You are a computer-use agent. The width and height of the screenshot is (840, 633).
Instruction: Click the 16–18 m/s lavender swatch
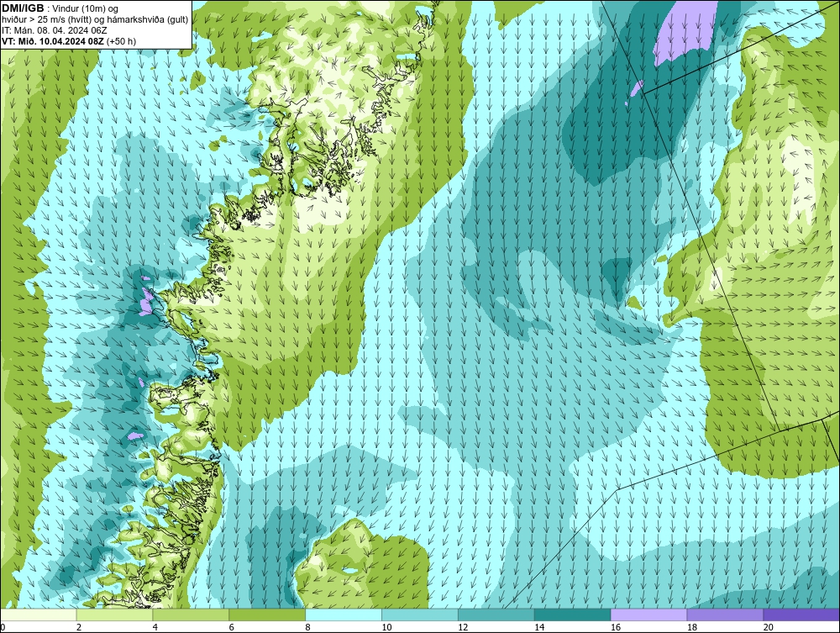tap(648, 615)
